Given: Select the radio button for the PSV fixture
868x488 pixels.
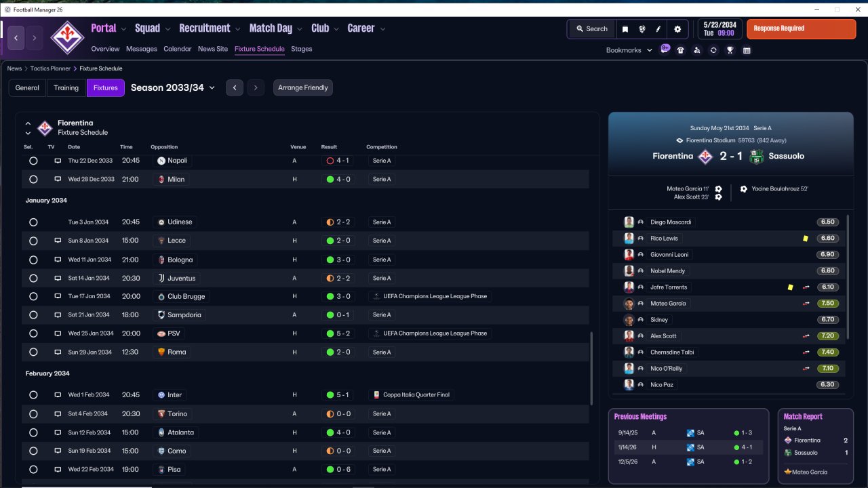Looking at the screenshot, I should 33,333.
